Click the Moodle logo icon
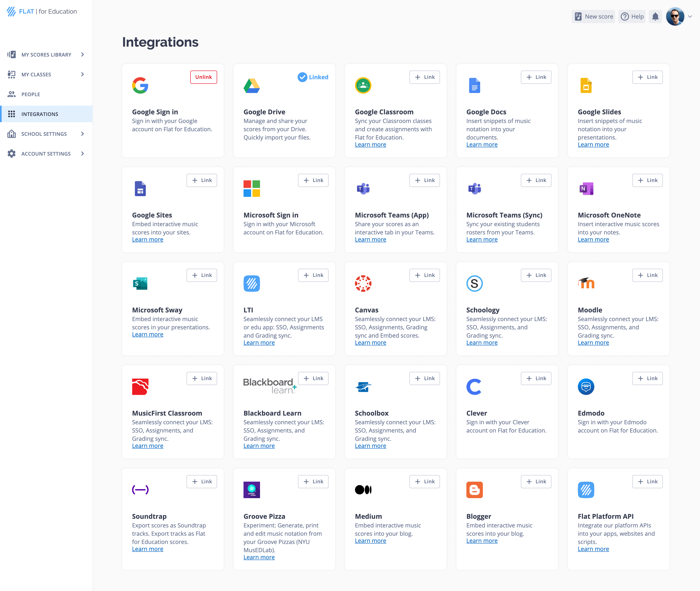This screenshot has height=591, width=700. pos(586,283)
